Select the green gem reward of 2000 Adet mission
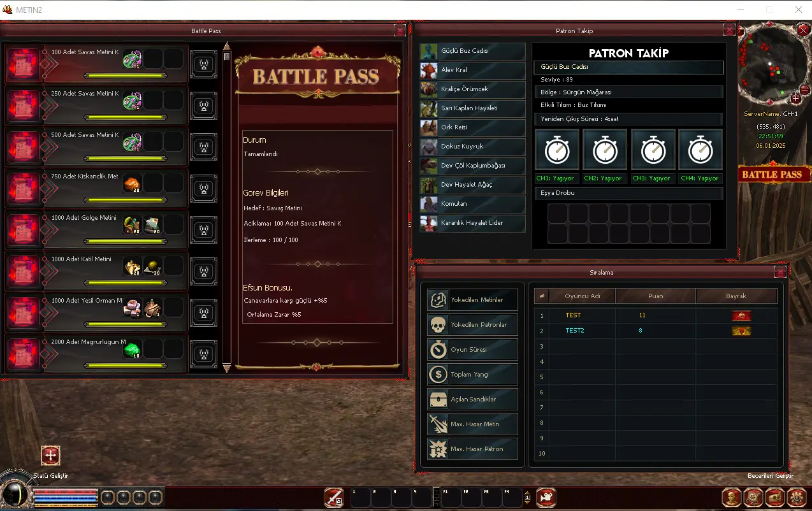Image resolution: width=812 pixels, height=511 pixels. (132, 349)
